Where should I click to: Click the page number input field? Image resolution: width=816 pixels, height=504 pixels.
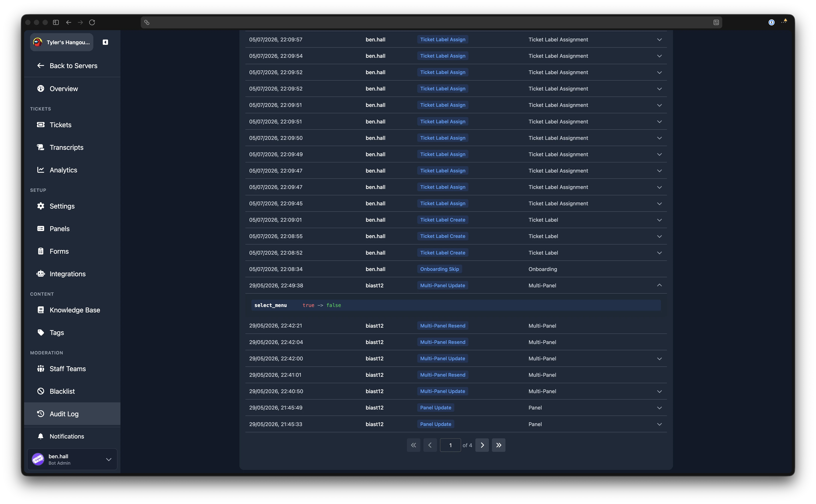[450, 445]
